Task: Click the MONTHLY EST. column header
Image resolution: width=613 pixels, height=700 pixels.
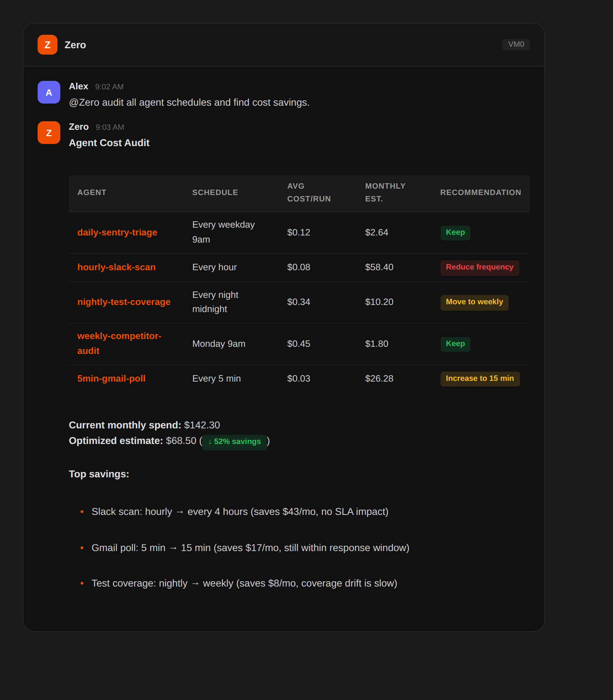Action: point(385,193)
